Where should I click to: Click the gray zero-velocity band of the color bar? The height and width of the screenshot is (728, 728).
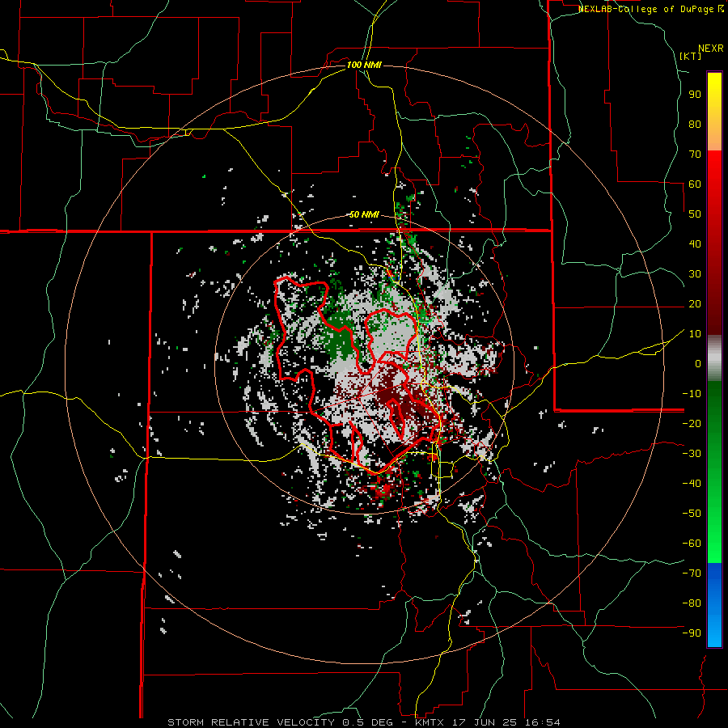[714, 358]
